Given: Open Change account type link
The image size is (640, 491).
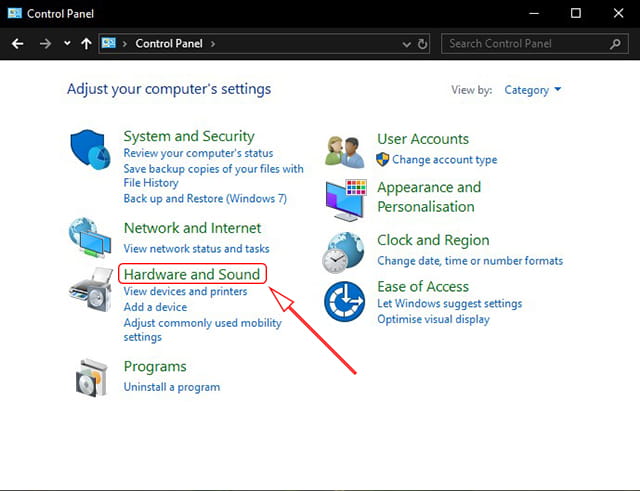Looking at the screenshot, I should (x=444, y=160).
